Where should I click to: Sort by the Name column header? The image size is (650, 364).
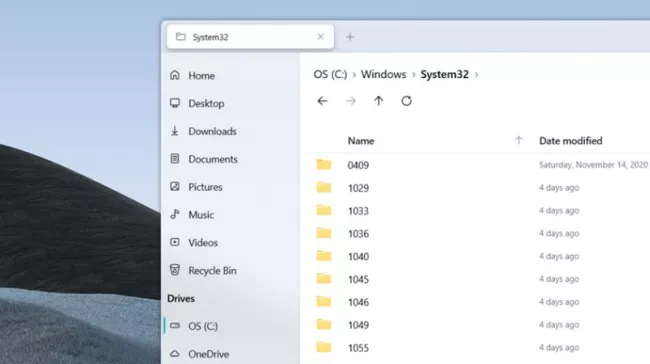(361, 141)
